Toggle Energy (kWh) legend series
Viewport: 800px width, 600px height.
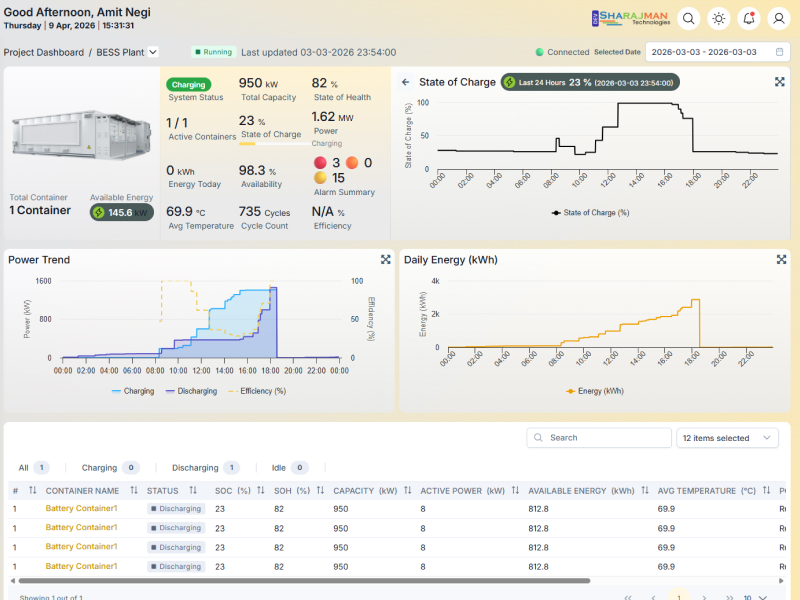pos(595,391)
